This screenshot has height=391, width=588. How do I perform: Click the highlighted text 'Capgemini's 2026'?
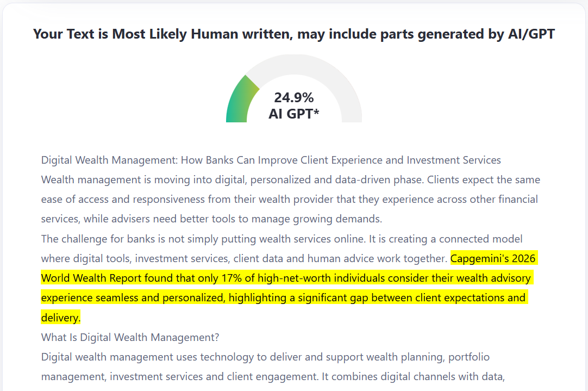coord(493,258)
